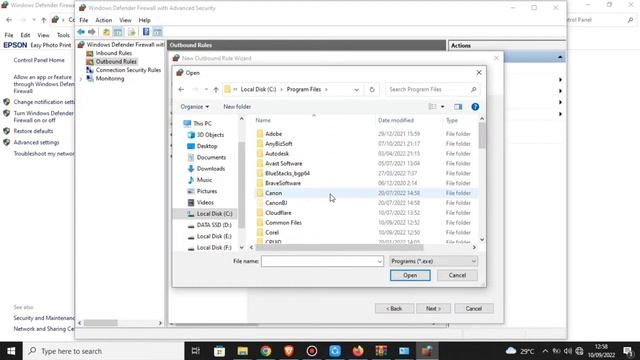Image resolution: width=640 pixels, height=360 pixels.
Task: Open the recent locations dropdown arrow
Action: point(206,89)
